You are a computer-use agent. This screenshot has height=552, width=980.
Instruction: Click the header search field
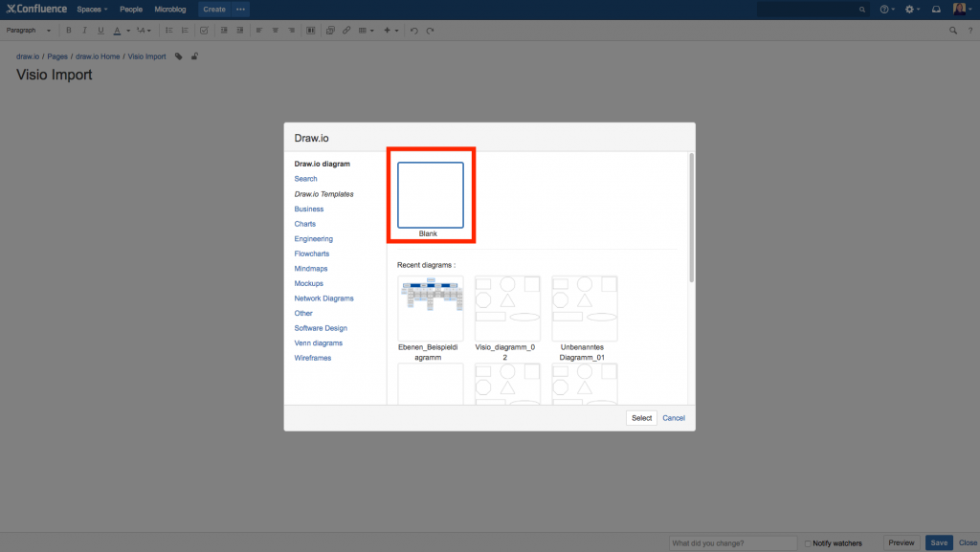coord(813,10)
